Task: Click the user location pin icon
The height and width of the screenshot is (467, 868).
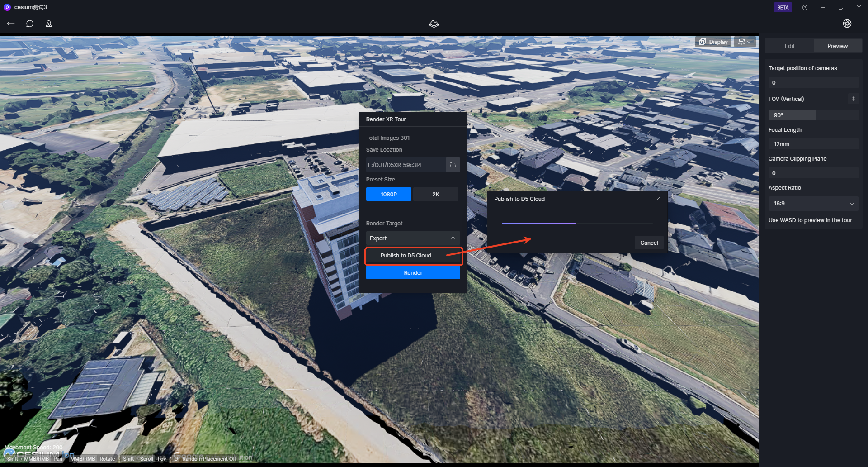Action: coord(49,24)
